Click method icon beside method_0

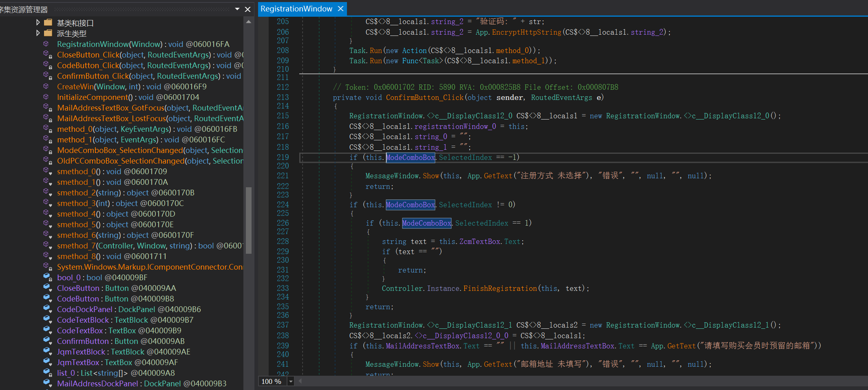(x=48, y=129)
